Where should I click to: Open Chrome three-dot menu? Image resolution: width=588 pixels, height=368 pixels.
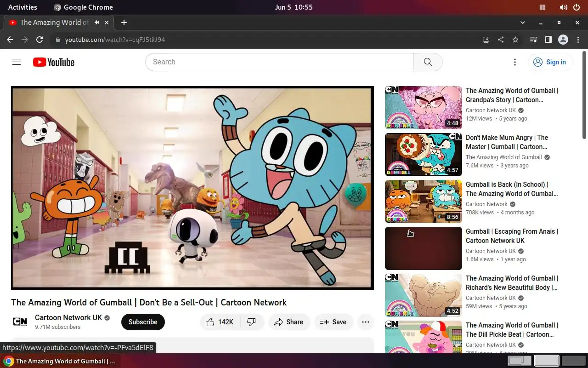point(578,40)
